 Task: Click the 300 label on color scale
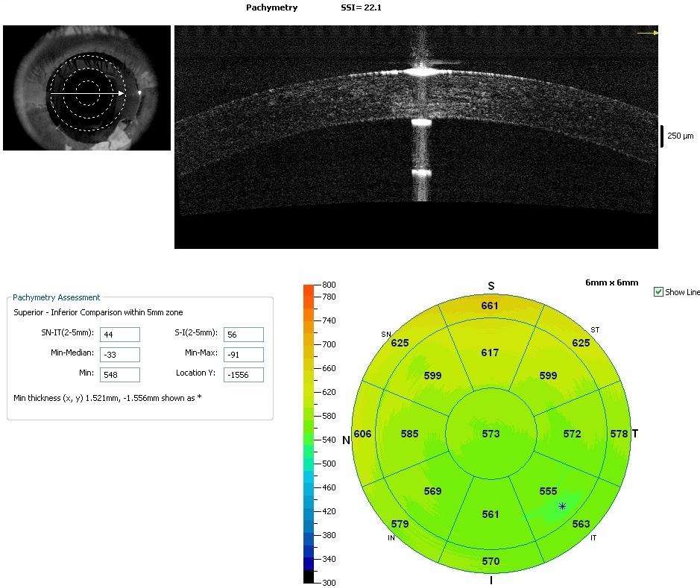coord(329,583)
